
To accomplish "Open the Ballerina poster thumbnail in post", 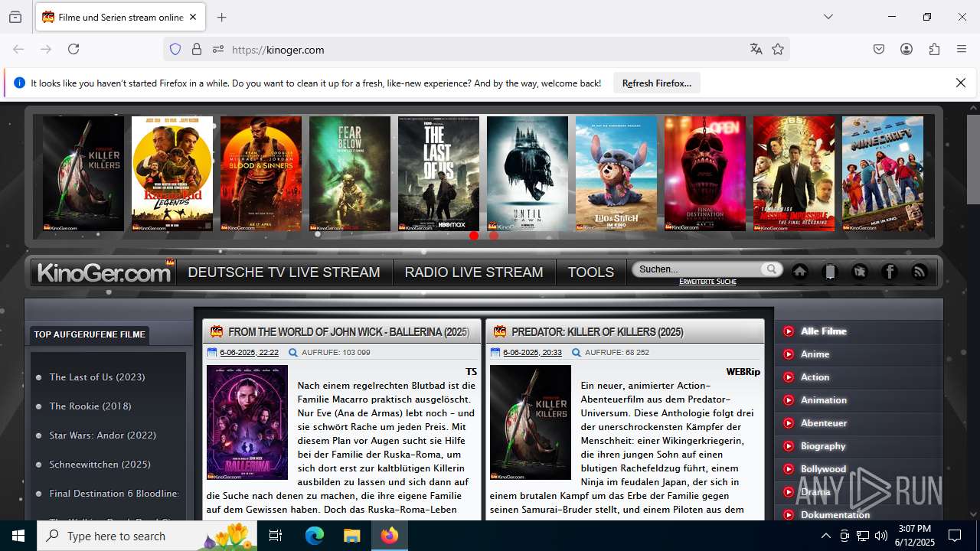I will coord(247,422).
